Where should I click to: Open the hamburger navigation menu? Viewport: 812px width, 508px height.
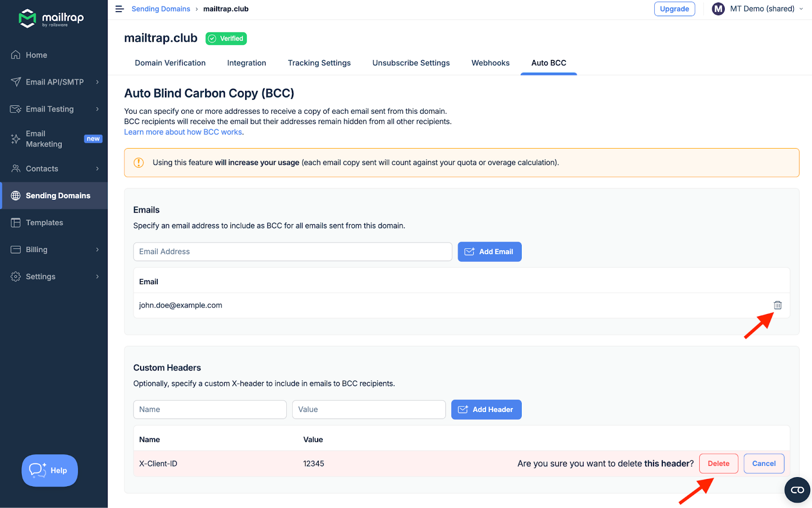point(119,9)
